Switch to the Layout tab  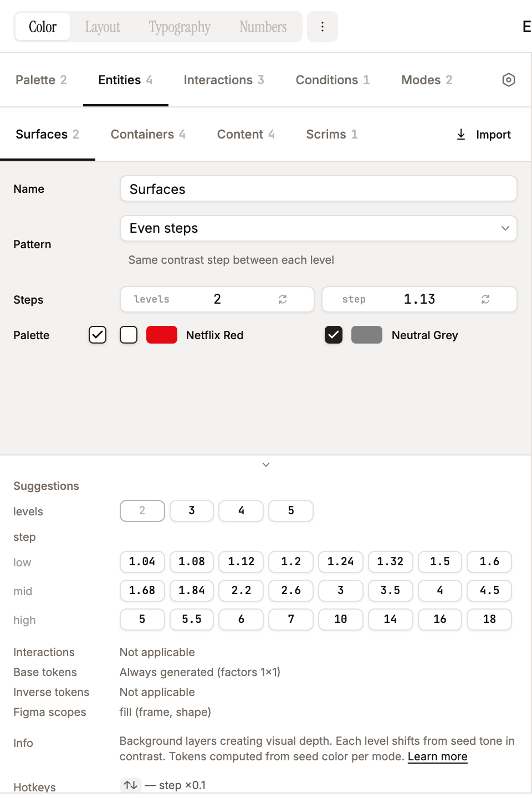click(103, 27)
